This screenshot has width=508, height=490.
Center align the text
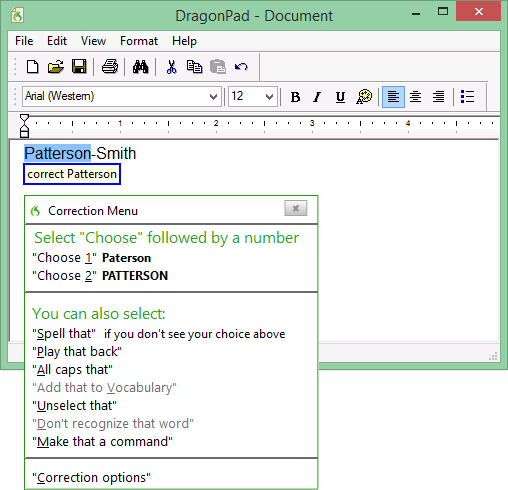(415, 97)
